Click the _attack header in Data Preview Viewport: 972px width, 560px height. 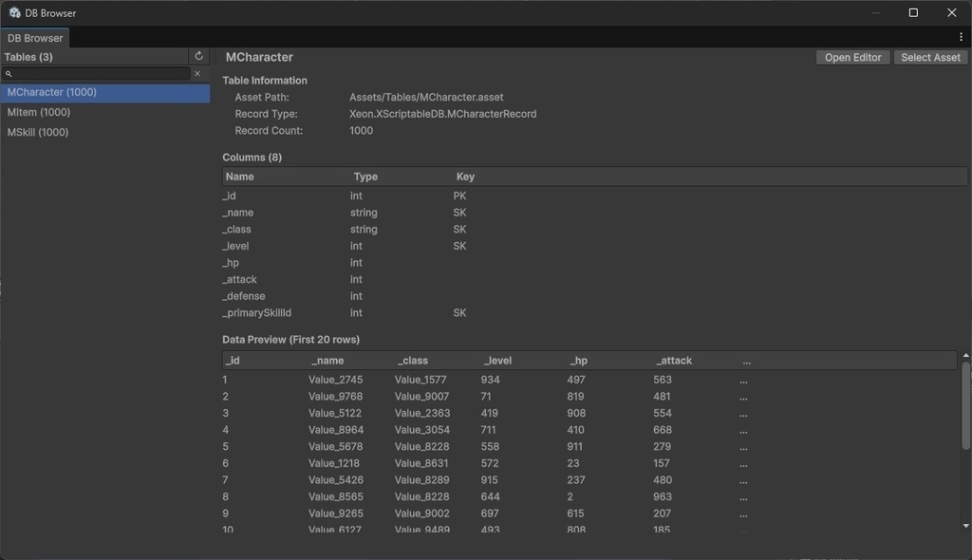coord(673,361)
